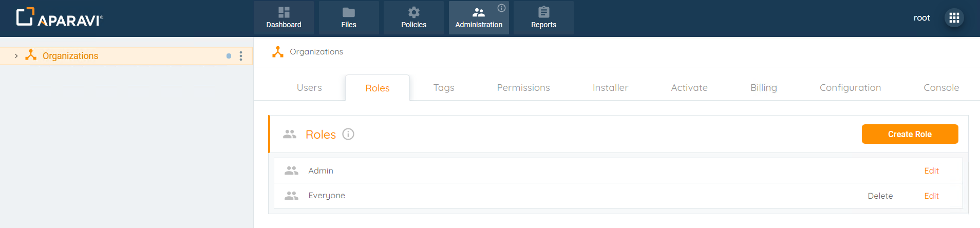Viewport: 980px width, 228px height.
Task: Click the Organizations status dot
Action: click(229, 56)
